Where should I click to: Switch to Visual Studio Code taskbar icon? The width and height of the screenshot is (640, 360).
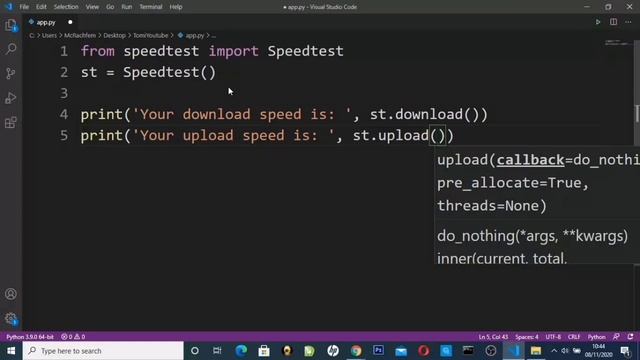513,351
